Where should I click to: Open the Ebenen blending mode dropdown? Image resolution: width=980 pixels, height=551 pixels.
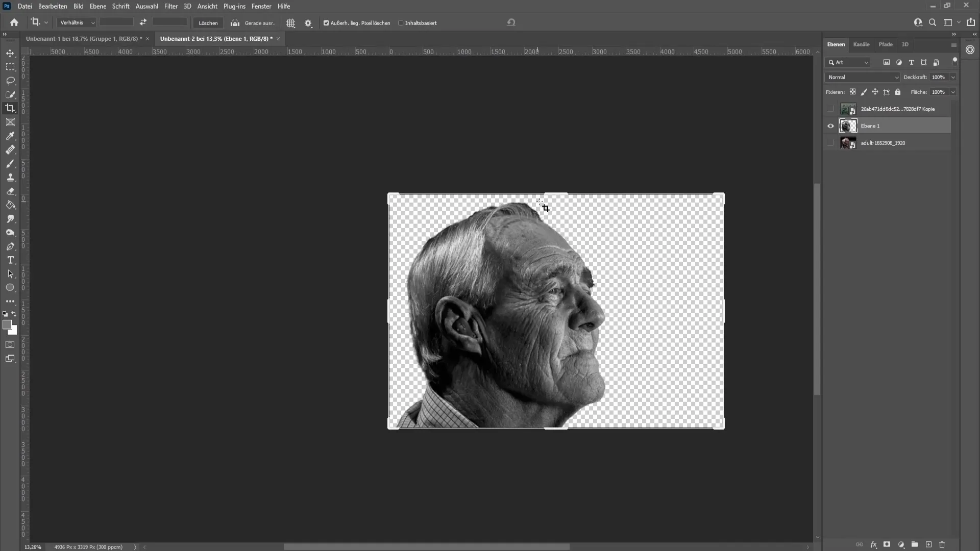[864, 77]
